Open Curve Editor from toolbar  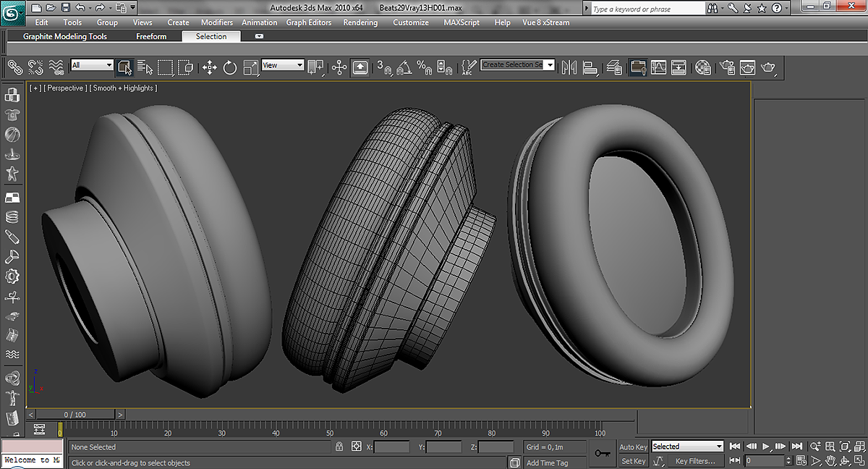pos(658,67)
